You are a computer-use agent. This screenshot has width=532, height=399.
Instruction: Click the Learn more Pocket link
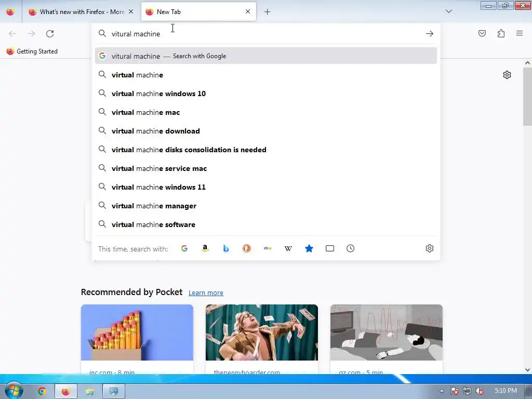point(206,292)
